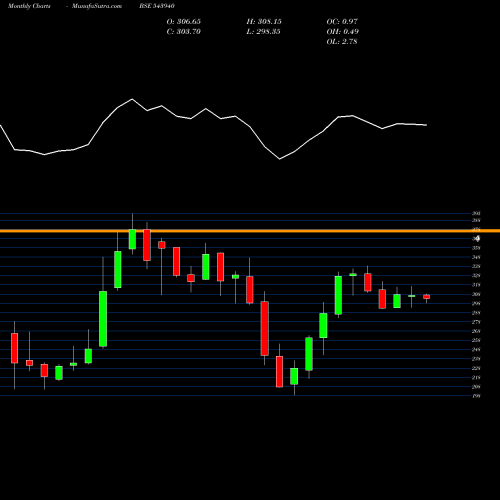500x500 pixels.
Task: Open the MunafaSutra.com label
Action: pos(97,6)
